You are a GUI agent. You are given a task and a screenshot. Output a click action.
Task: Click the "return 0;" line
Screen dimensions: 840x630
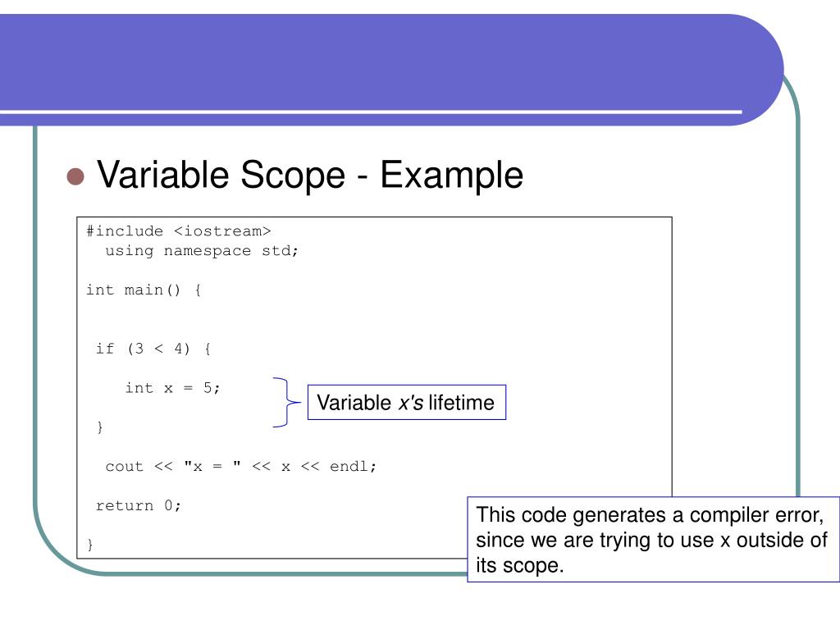coord(139,505)
